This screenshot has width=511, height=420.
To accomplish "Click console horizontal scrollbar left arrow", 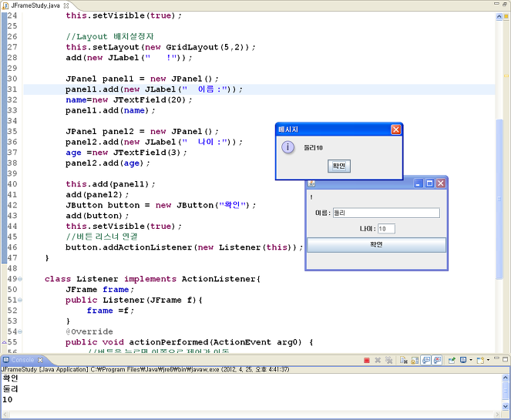I will coord(5,415).
